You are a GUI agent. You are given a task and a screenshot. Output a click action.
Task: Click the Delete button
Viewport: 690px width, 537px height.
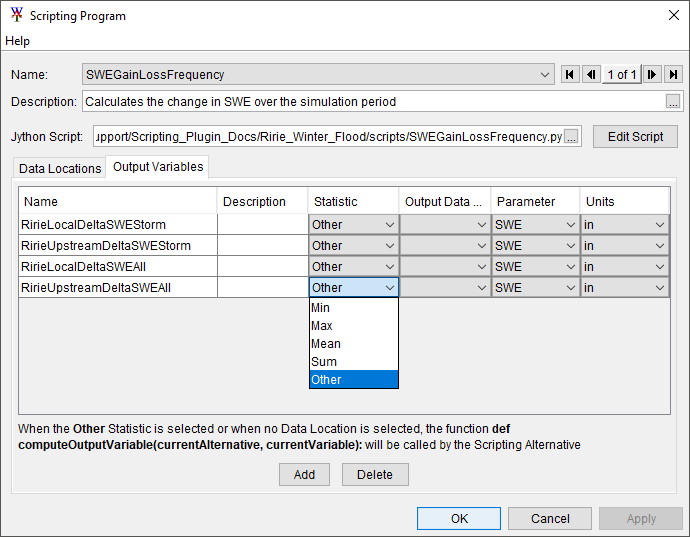tap(375, 475)
